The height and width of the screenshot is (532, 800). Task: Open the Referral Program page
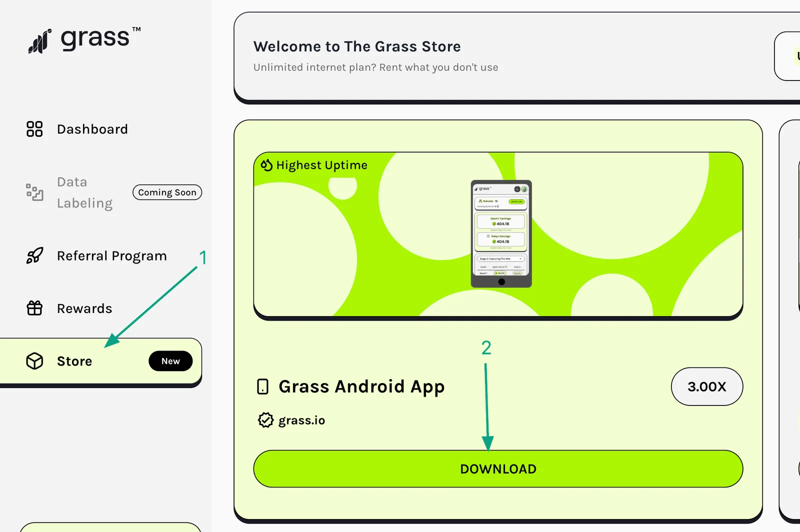pos(112,256)
